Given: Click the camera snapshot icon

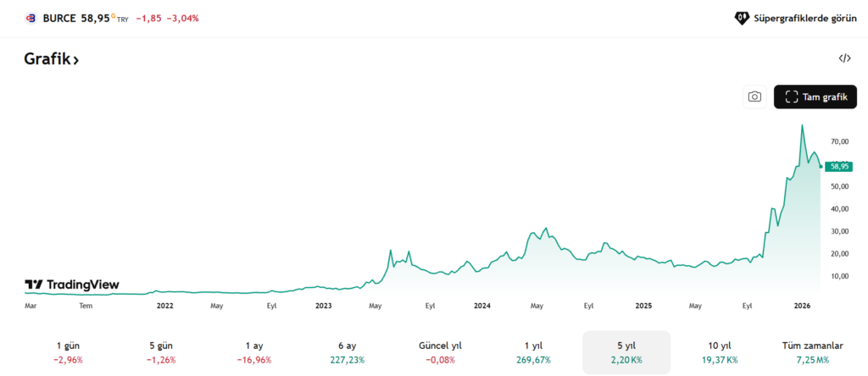Looking at the screenshot, I should click(x=754, y=97).
